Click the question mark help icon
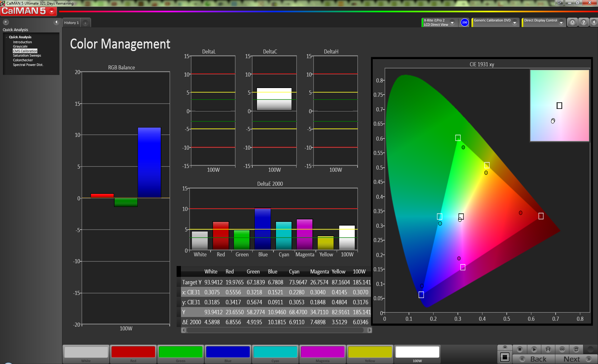 point(583,22)
